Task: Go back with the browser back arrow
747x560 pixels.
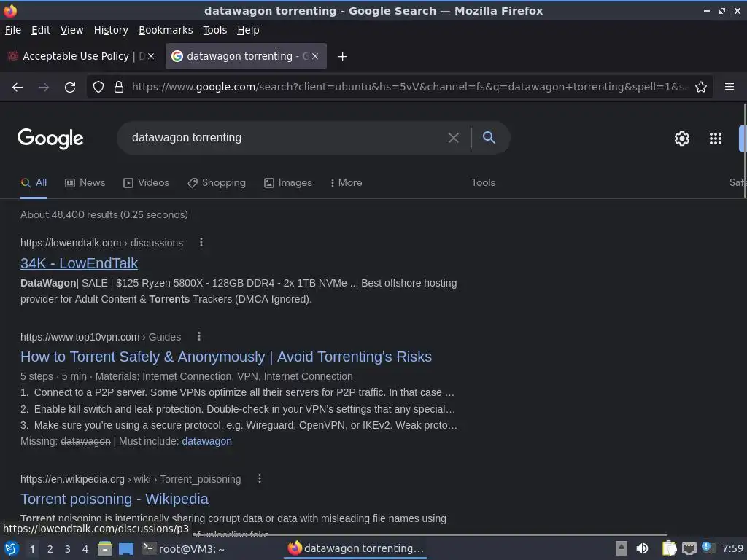Action: [x=18, y=87]
